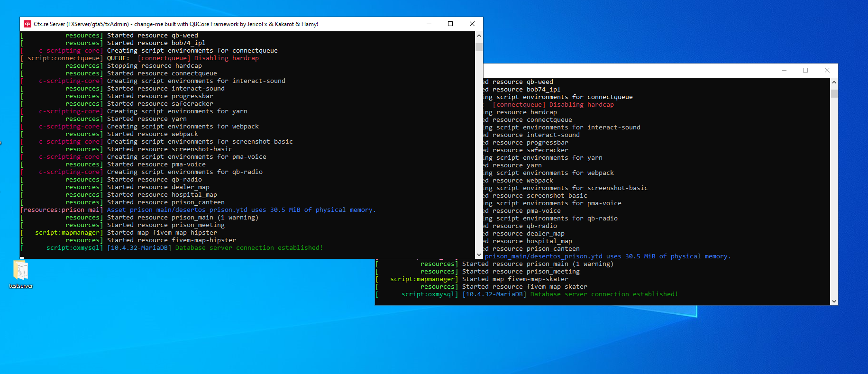Minimize the Cfx.re Server console window
The height and width of the screenshot is (374, 868).
pyautogui.click(x=429, y=24)
